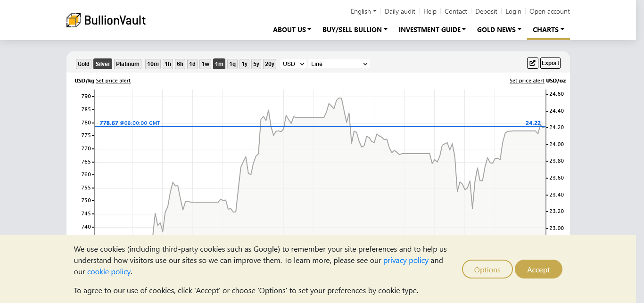Image resolution: width=644 pixels, height=303 pixels.
Task: Set the 10m time range
Action: click(x=153, y=64)
